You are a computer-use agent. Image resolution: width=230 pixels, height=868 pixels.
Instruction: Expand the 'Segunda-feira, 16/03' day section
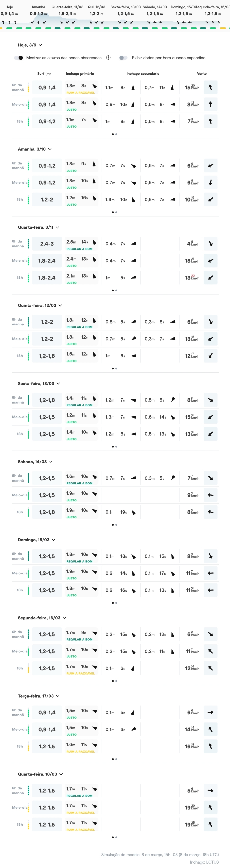65,618
